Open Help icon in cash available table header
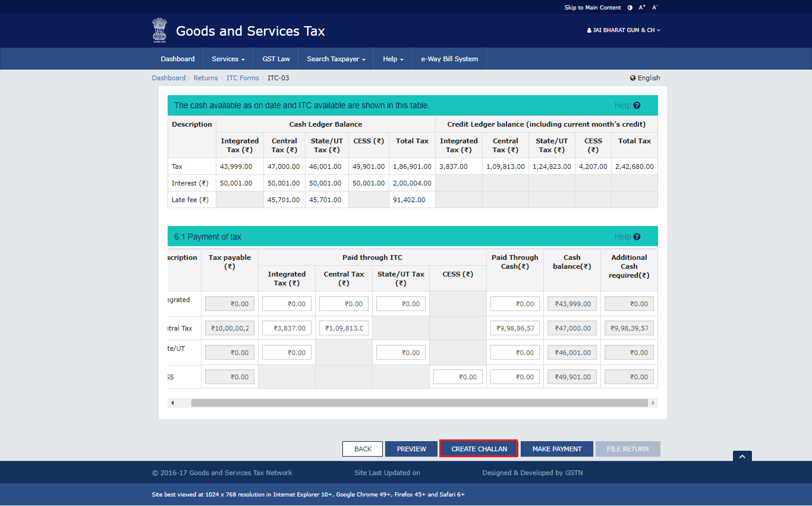This screenshot has width=812, height=506. click(637, 105)
